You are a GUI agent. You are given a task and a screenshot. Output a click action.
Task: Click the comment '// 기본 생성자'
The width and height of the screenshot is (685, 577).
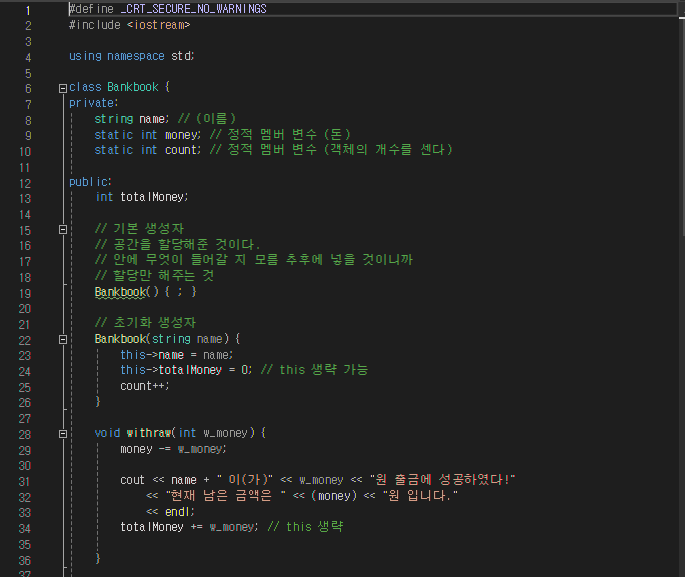139,228
